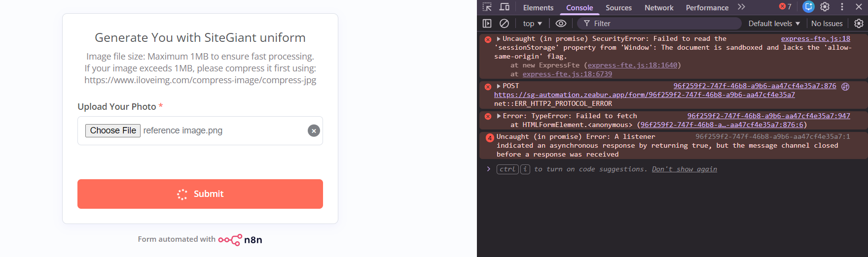Viewport: 868px width, 257px height.
Task: Open the express-fte.js:18:1640 stack link
Action: (x=632, y=65)
